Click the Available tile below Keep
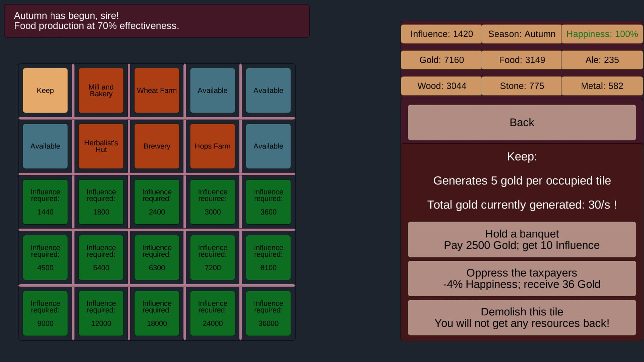 [x=45, y=146]
